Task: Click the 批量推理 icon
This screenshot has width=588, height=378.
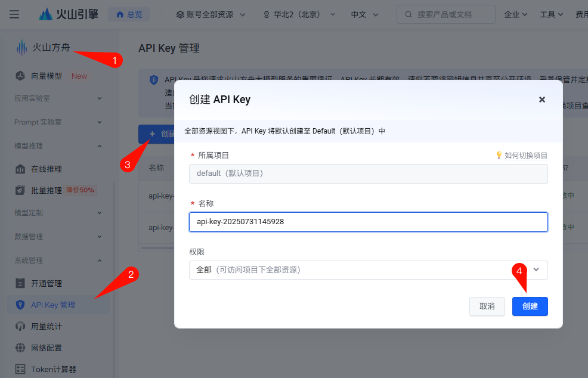Action: (x=20, y=191)
